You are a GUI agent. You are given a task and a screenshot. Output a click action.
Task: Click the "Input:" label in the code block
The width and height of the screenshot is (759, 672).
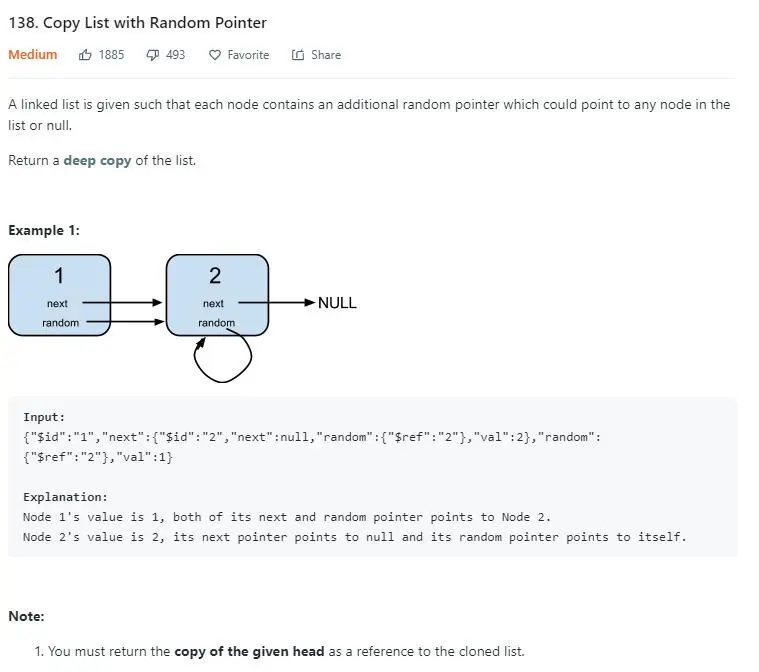44,417
